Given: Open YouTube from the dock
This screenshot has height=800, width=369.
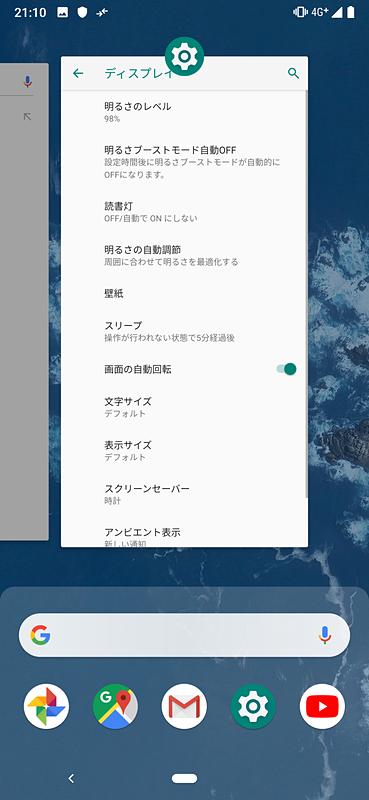Looking at the screenshot, I should (x=322, y=706).
